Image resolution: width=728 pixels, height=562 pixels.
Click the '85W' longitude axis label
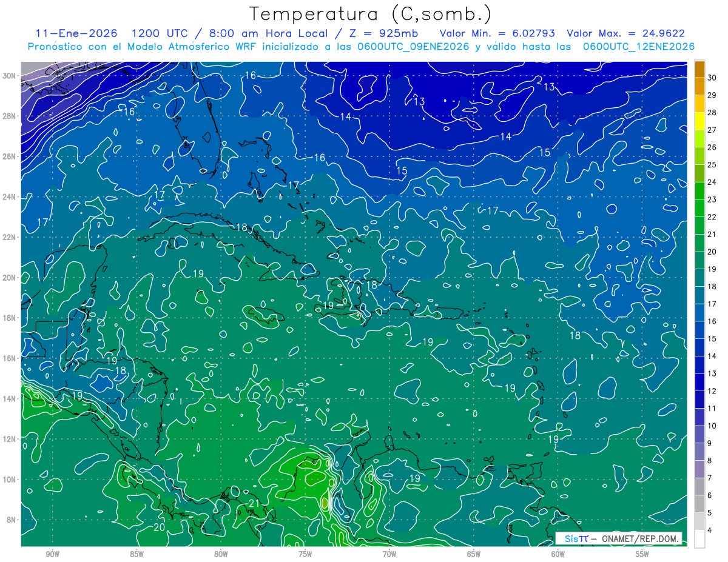tap(136, 554)
